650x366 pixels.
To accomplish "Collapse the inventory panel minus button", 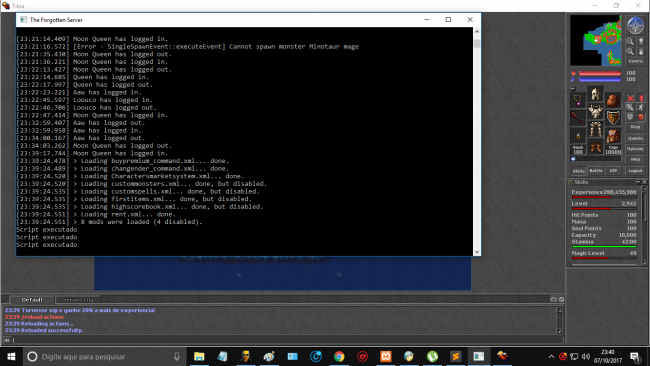I will [573, 88].
